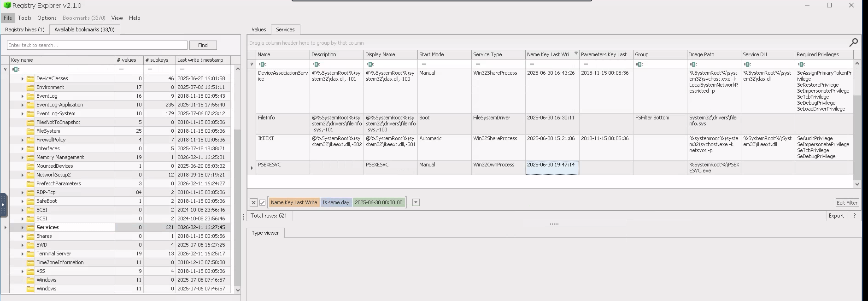Click the side panel handle on left edge
868x301 pixels.
pos(3,205)
